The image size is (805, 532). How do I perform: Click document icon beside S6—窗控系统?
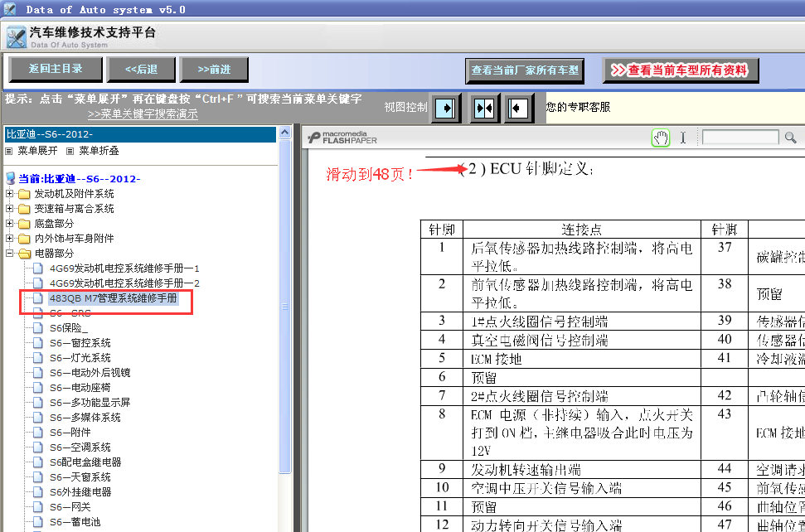(37, 343)
